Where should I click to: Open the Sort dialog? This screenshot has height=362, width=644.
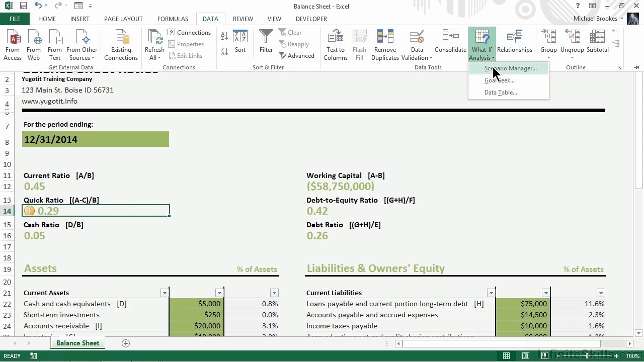coord(240,42)
